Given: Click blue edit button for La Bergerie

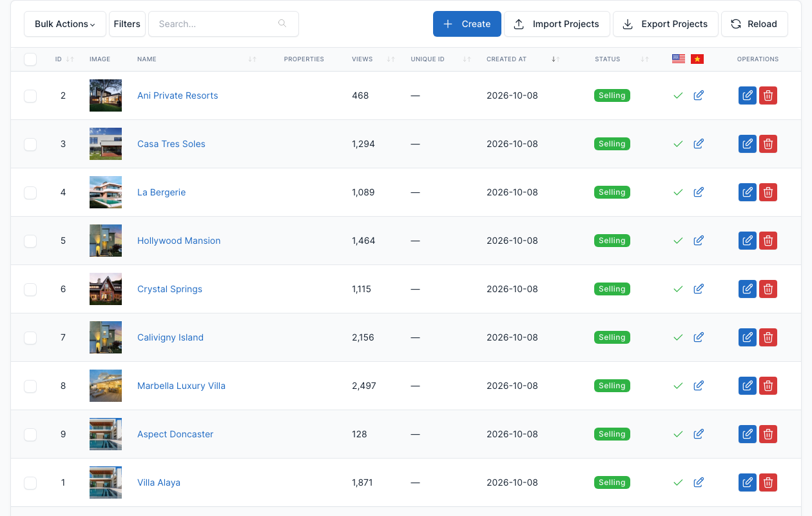Looking at the screenshot, I should click(x=748, y=192).
